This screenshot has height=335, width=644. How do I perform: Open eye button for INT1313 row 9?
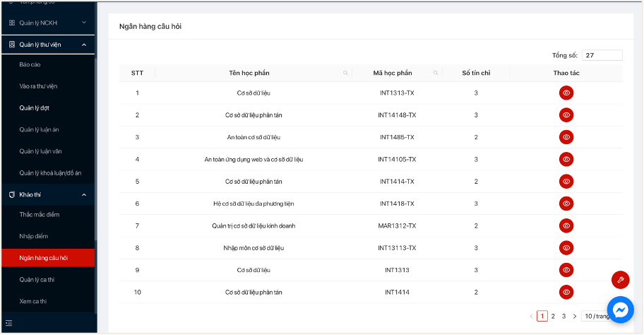point(566,270)
